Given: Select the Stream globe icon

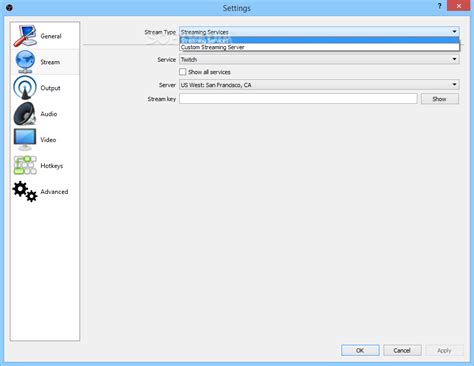Looking at the screenshot, I should (x=25, y=62).
